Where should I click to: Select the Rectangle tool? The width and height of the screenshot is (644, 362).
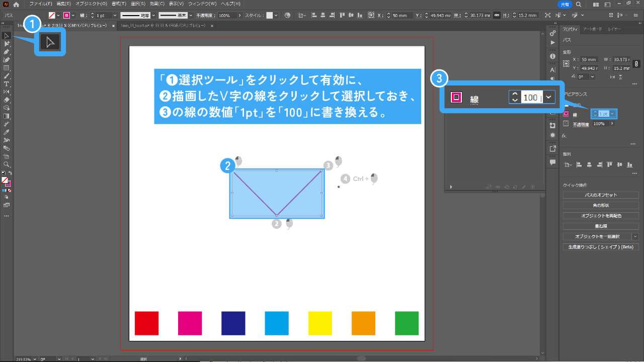[7, 68]
